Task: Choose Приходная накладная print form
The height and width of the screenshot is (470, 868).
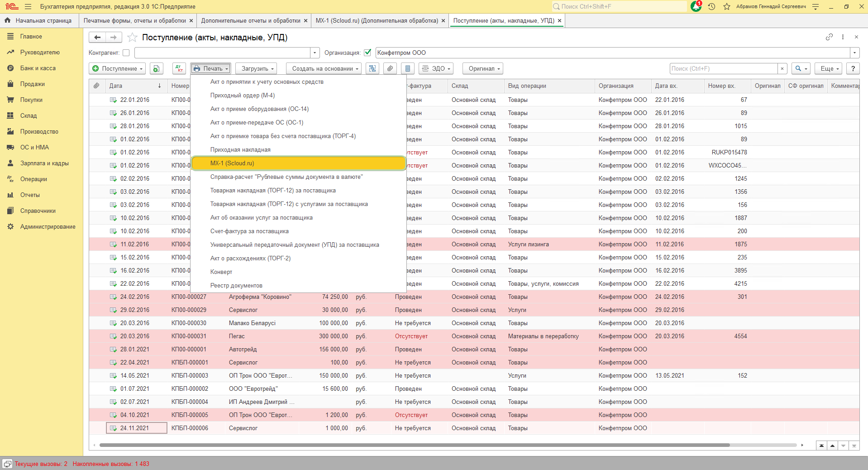Action: point(299,150)
